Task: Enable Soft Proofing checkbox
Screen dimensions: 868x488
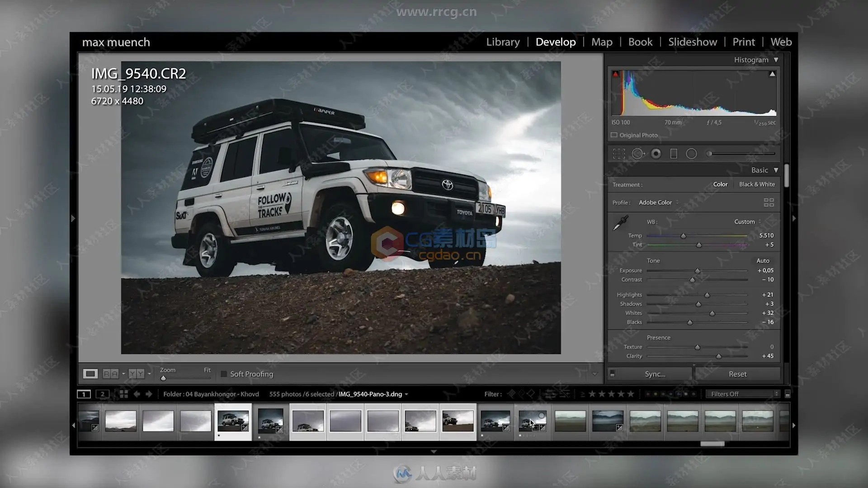Action: (x=224, y=374)
